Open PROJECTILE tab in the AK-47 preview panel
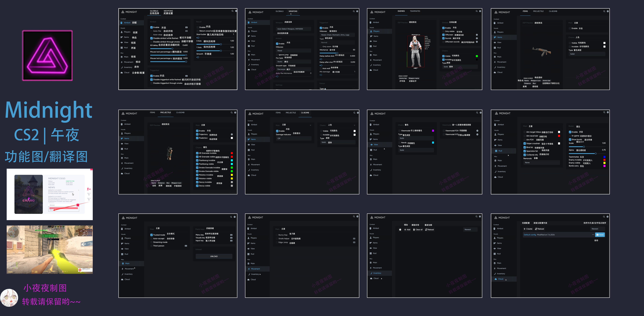This screenshot has height=316, width=644. (x=538, y=11)
